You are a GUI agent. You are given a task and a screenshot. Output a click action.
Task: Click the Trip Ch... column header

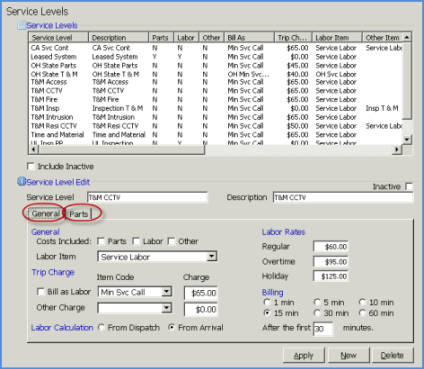[x=293, y=37]
